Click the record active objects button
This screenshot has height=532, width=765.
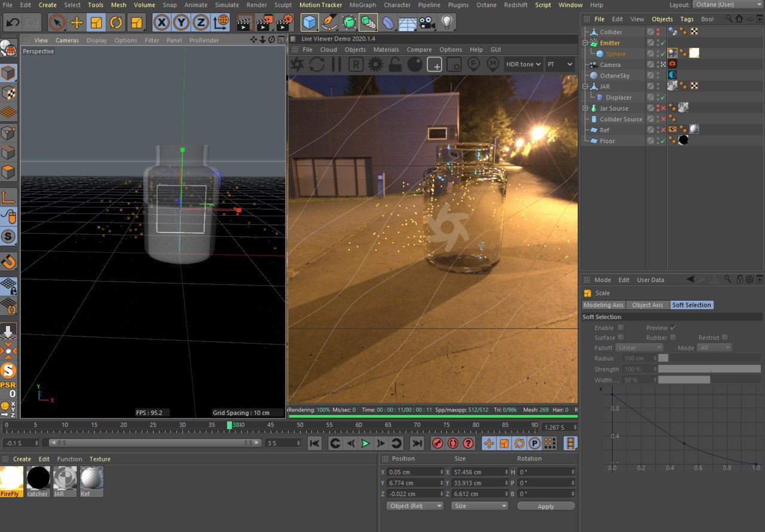(437, 443)
